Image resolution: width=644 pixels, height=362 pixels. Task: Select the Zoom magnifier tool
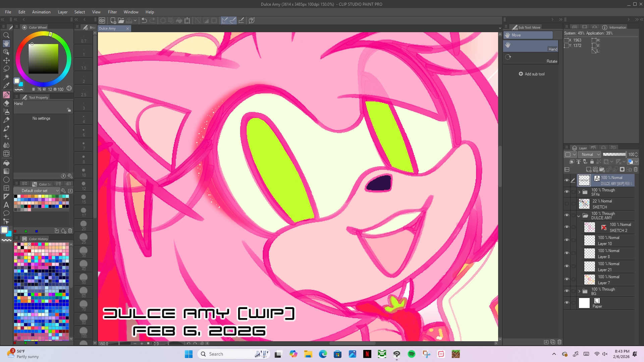[6, 35]
